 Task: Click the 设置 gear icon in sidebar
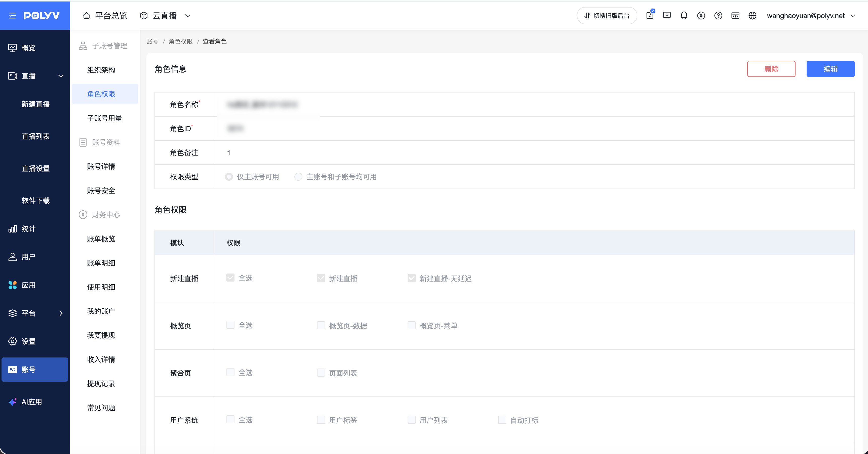[x=13, y=342]
